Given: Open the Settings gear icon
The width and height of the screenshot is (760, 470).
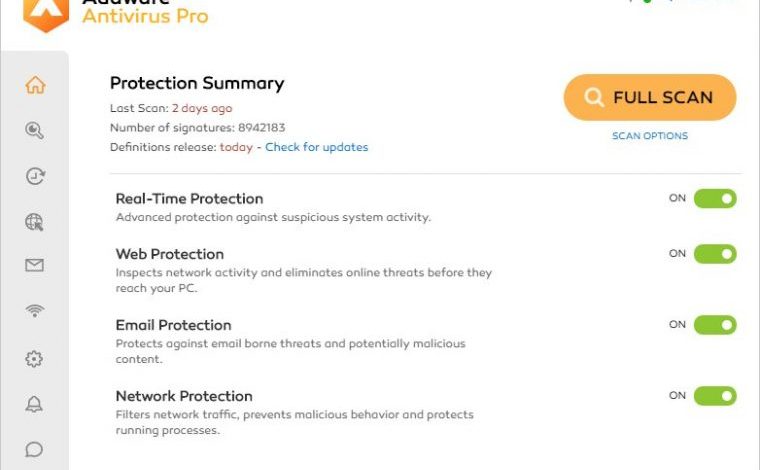Looking at the screenshot, I should [x=34, y=359].
